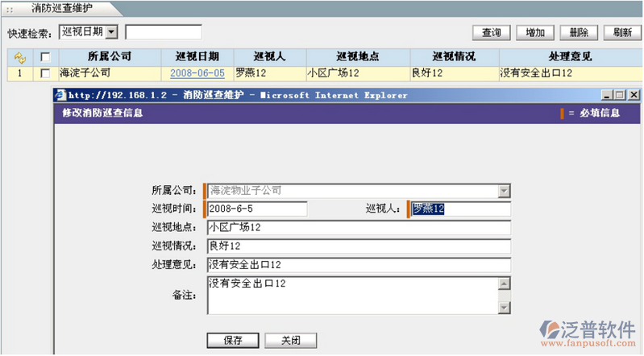Tick the select-all checkbox in table header
The image size is (644, 356).
(x=46, y=57)
